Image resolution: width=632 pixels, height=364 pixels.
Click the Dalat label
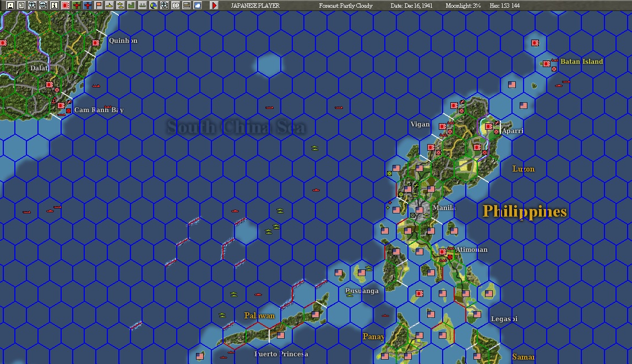[x=39, y=68]
